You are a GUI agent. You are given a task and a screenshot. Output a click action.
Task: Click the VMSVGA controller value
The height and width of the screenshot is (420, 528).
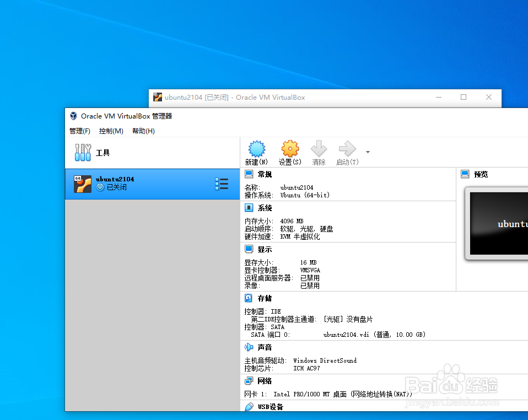[x=310, y=270]
